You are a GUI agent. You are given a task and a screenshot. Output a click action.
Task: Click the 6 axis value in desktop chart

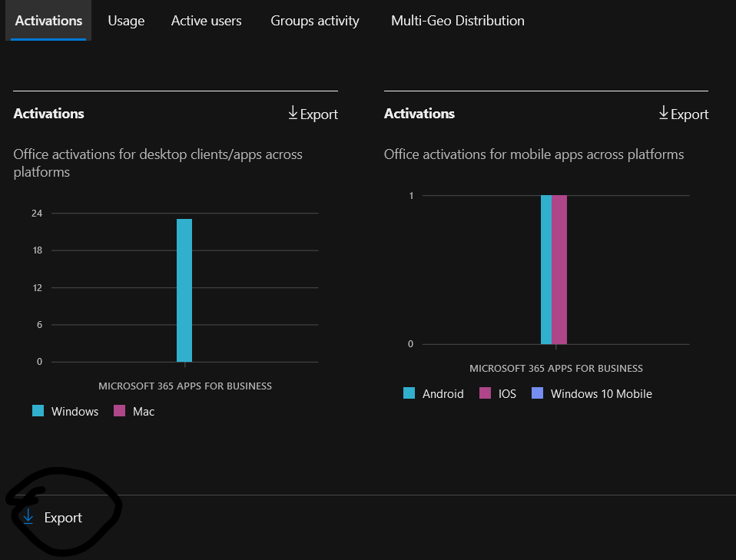click(39, 324)
